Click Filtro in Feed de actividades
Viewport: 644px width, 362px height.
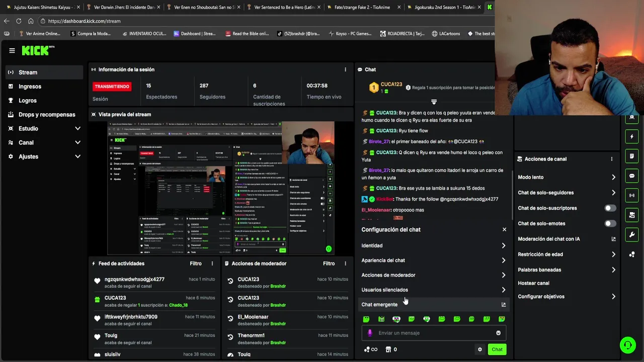point(196,263)
